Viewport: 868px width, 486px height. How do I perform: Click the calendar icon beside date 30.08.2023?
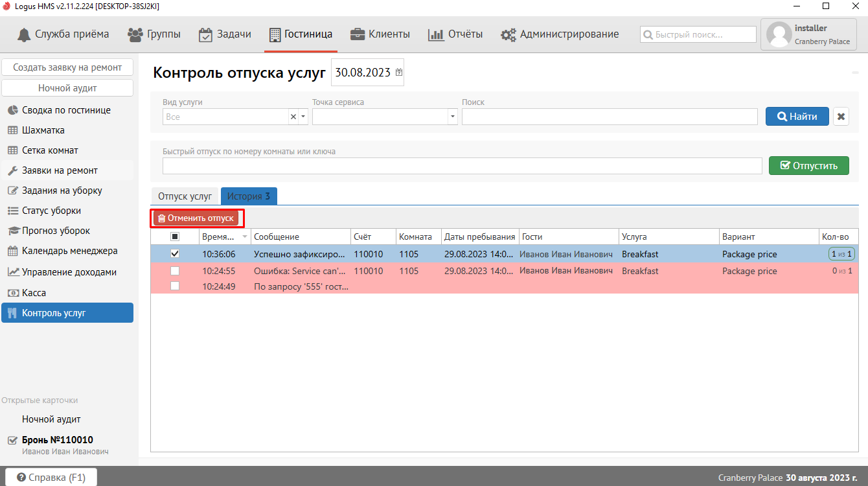pos(399,73)
